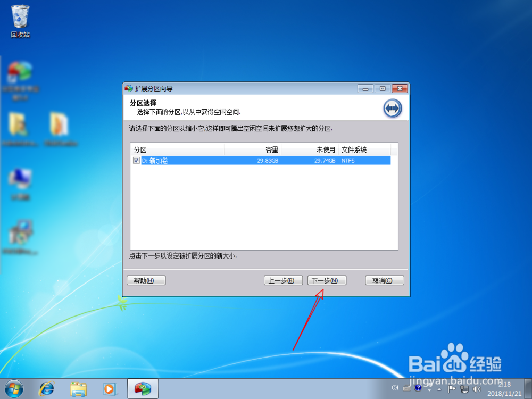Click the Start menu orb
The height and width of the screenshot is (399, 532).
[14, 389]
